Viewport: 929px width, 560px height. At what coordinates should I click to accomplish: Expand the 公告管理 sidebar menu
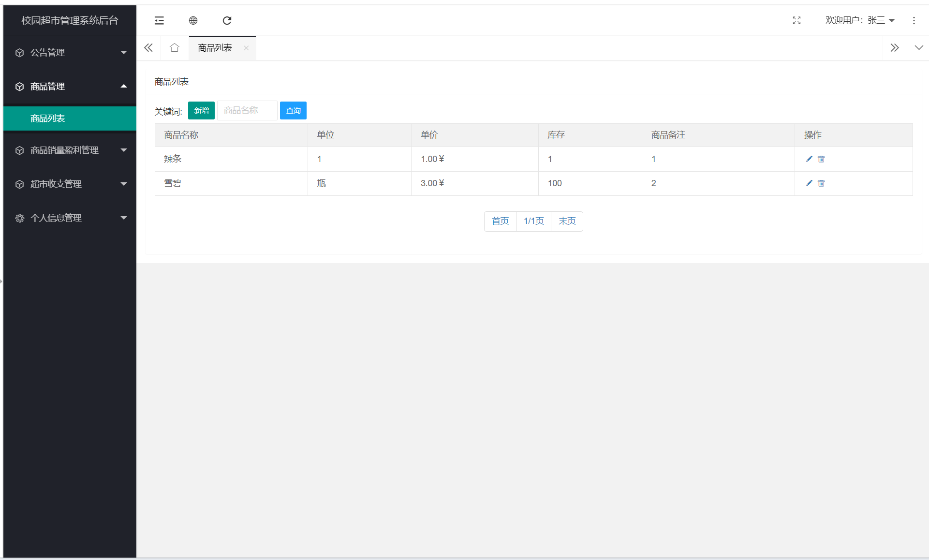point(70,53)
